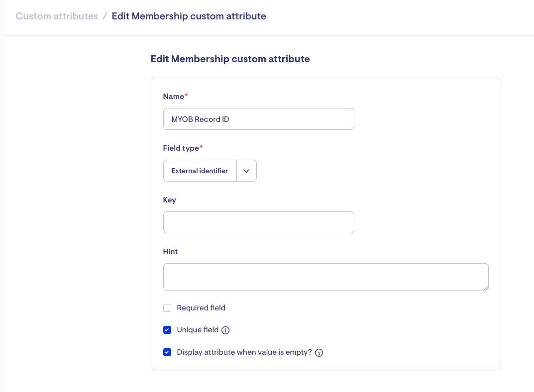Expand the Field type chevron arrow
Image resolution: width=534 pixels, height=392 pixels.
[246, 171]
